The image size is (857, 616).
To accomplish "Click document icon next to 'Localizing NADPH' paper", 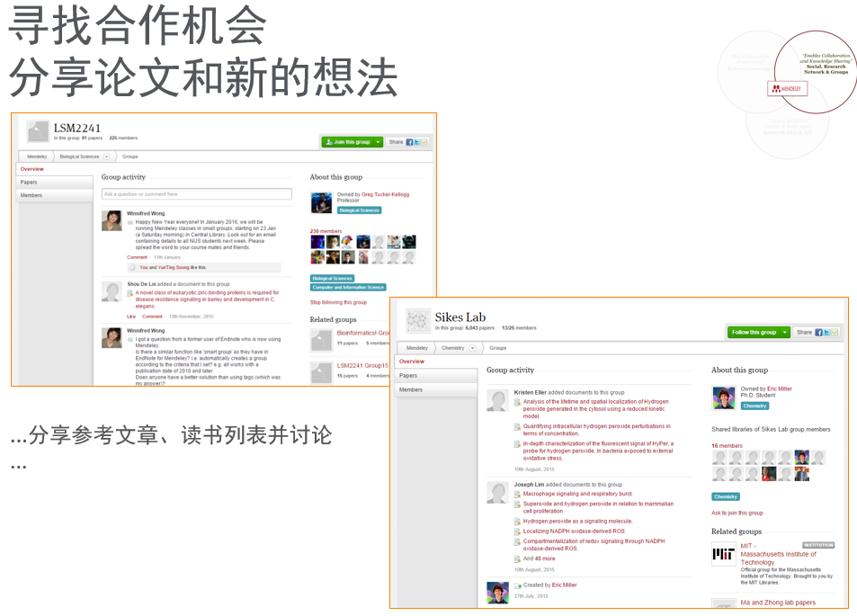I will click(x=517, y=531).
